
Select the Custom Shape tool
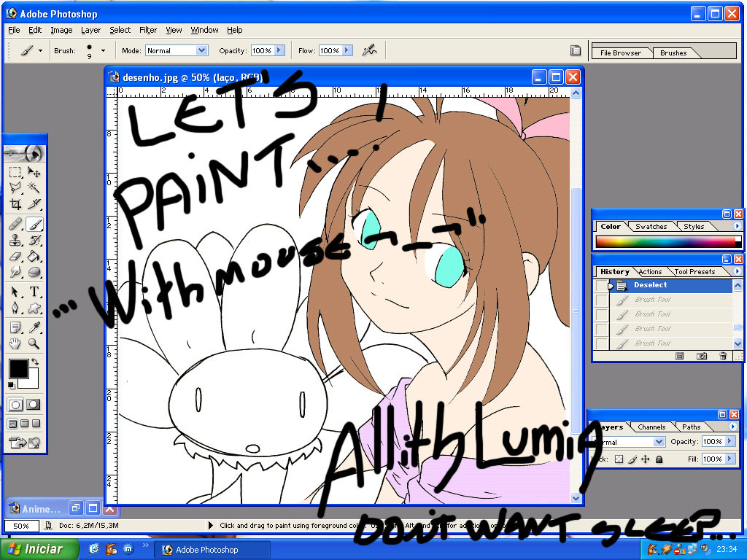coord(34,308)
